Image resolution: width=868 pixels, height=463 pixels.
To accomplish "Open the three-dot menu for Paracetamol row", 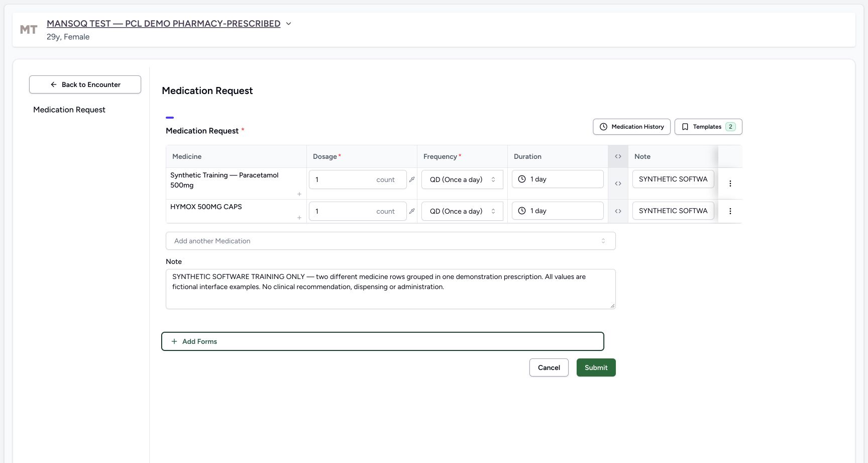I will (730, 183).
